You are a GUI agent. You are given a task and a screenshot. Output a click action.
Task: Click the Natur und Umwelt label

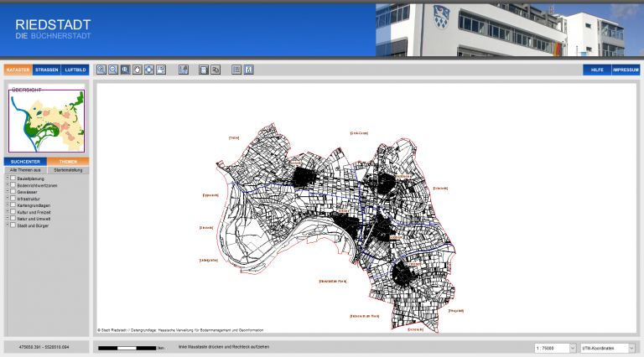click(x=34, y=219)
